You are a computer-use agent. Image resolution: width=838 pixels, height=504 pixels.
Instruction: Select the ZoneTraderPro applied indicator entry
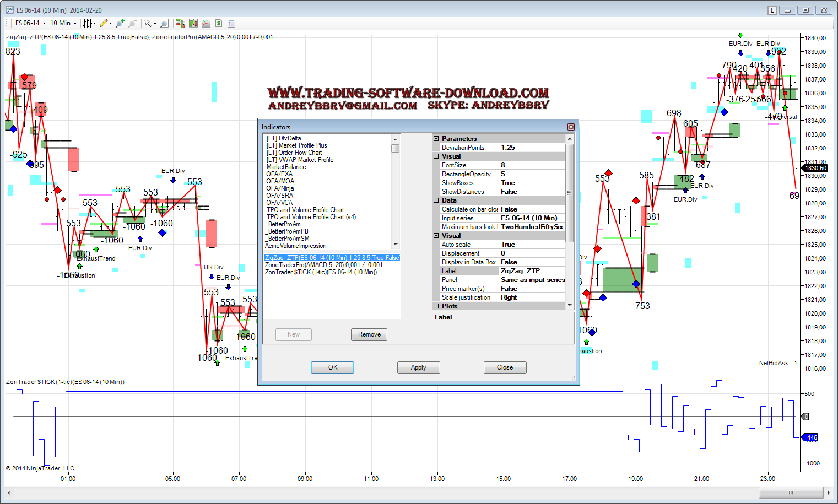pos(323,265)
